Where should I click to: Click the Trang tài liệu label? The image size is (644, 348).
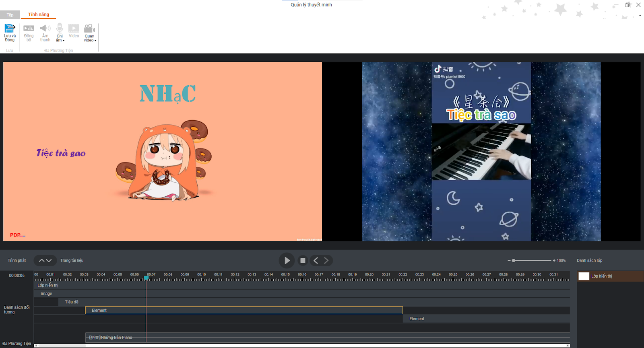(x=72, y=261)
